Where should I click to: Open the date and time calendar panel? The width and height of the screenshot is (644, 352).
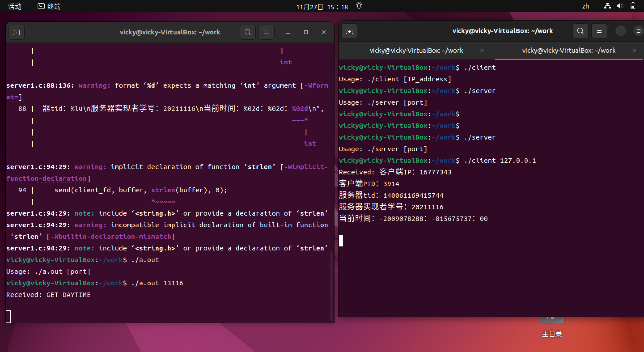[x=322, y=7]
